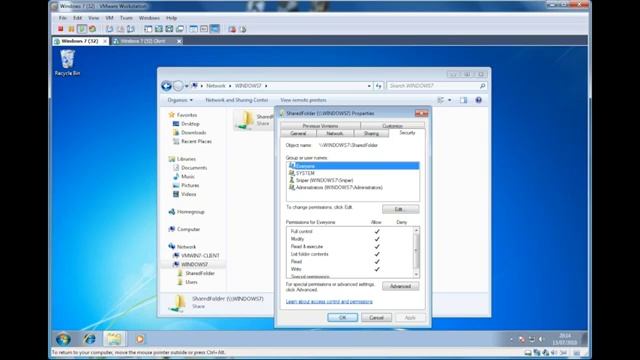Viewport: 640px width, 360px height.
Task: Switch to the Previous Versions tab
Action: pyautogui.click(x=320, y=126)
